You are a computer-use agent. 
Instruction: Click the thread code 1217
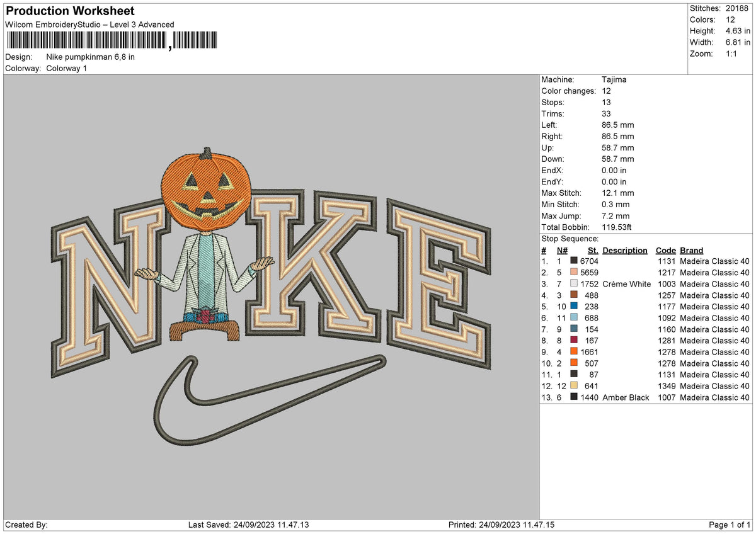(666, 273)
